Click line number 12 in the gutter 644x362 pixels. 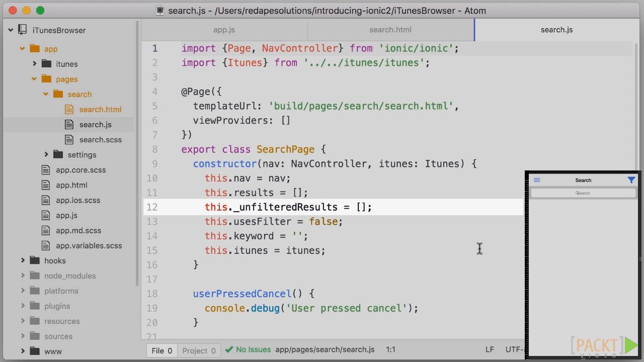point(152,207)
